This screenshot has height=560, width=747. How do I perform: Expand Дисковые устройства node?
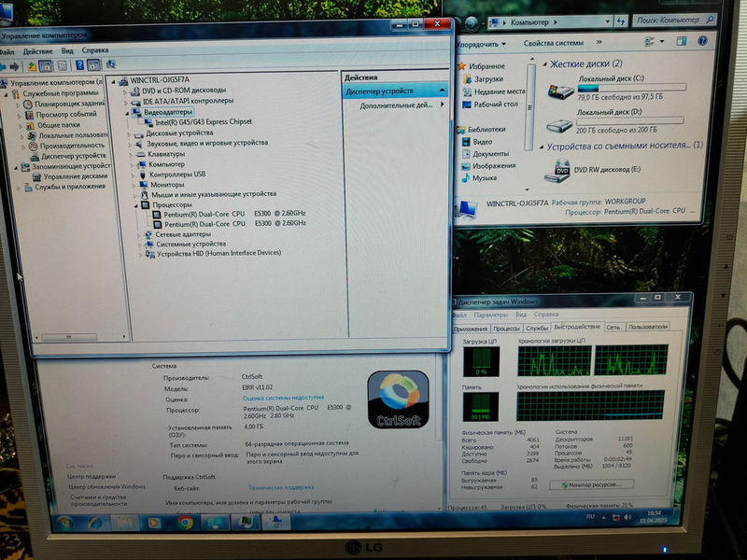tap(129, 133)
